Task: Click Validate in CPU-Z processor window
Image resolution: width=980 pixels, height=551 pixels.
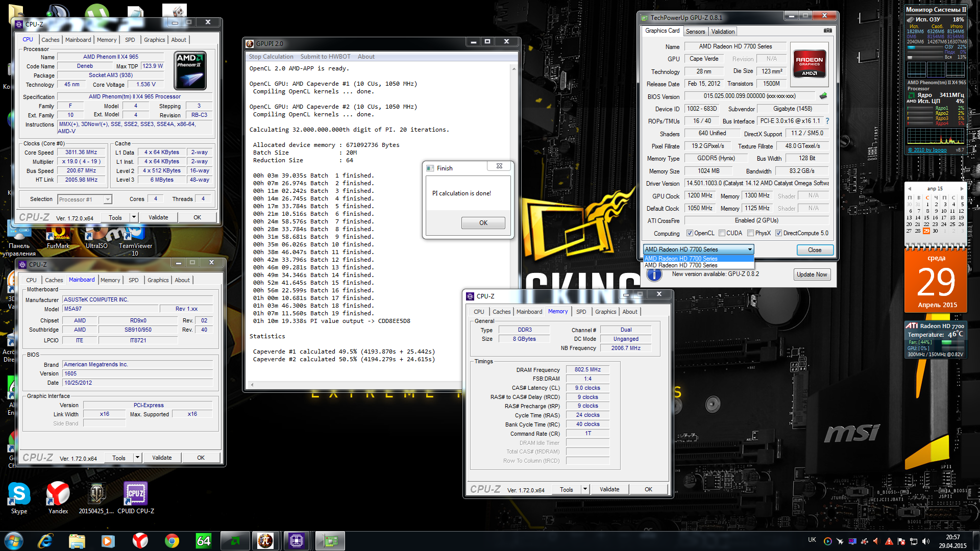Action: point(158,217)
